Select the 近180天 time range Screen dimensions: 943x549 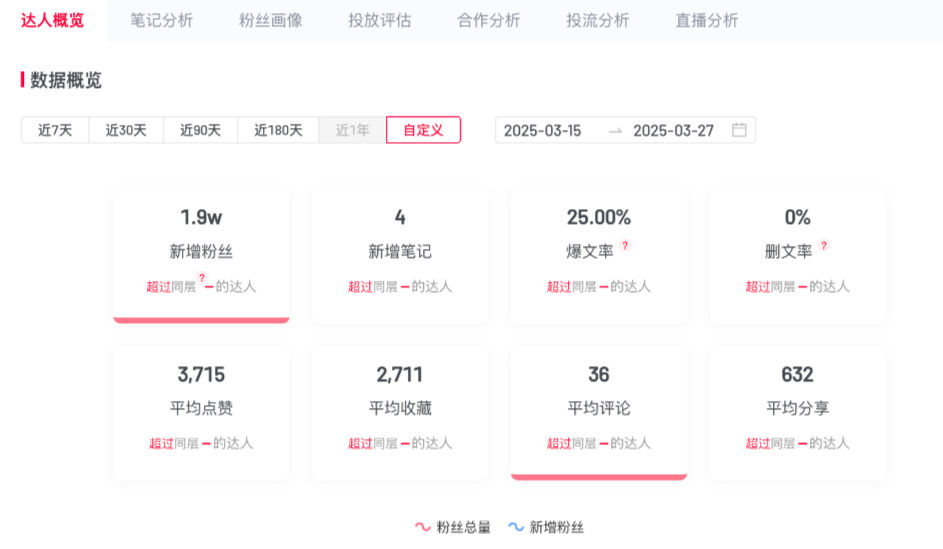(x=278, y=130)
